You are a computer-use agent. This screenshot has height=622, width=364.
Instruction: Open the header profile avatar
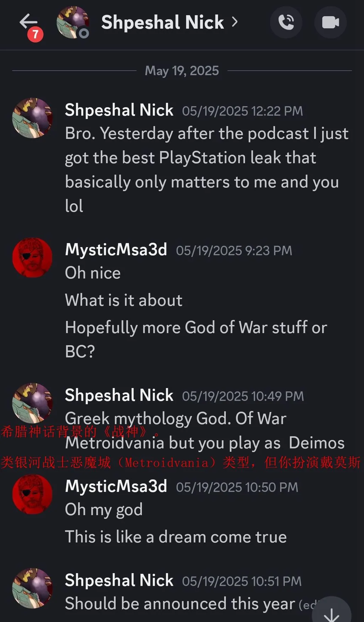coord(73,22)
